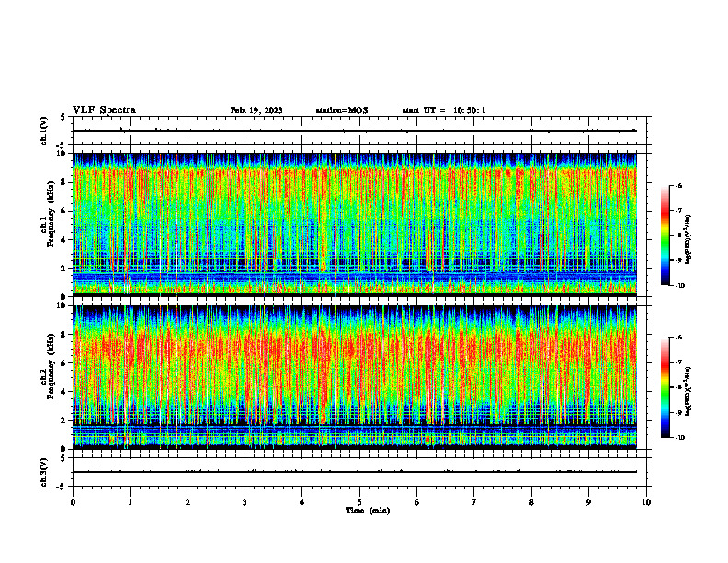The image size is (728, 563).
Task: Click the time axis tick label "7"
Action: tap(474, 502)
